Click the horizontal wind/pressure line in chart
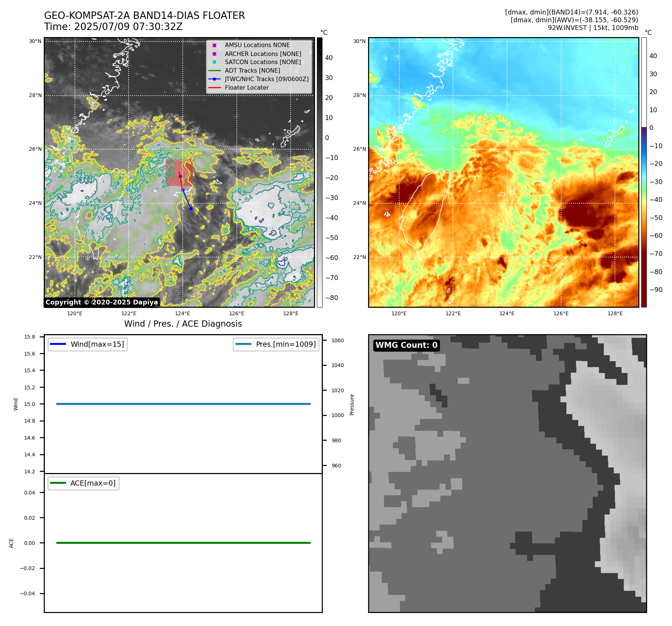This screenshot has height=626, width=672. pos(183,404)
